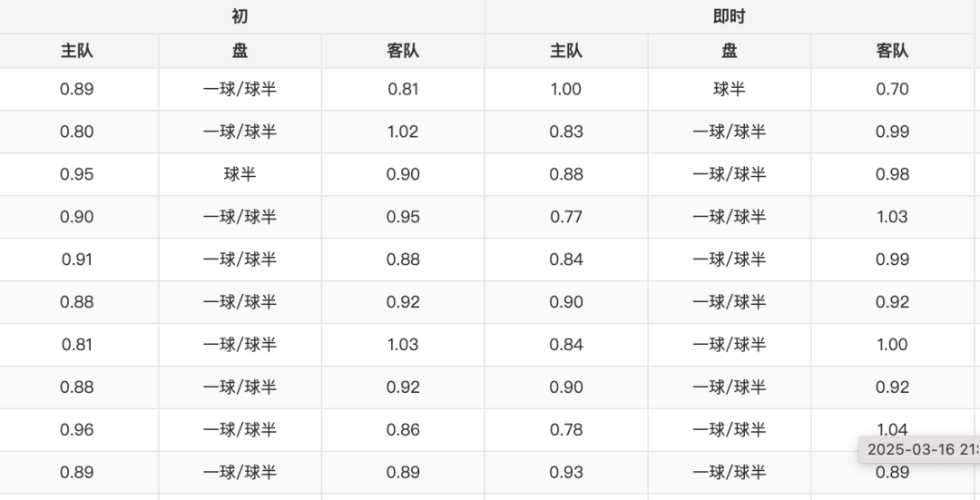
Task: Click the 1.02 odds cell
Action: (403, 132)
